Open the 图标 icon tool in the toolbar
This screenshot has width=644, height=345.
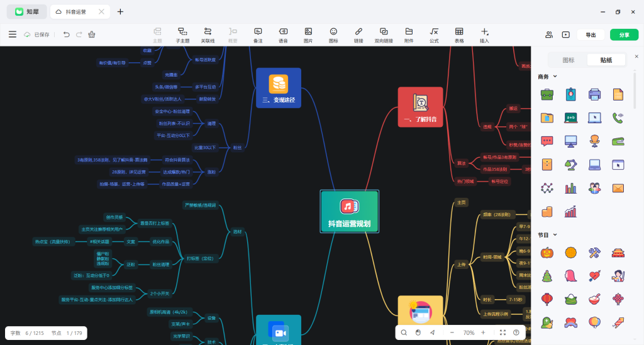[x=333, y=35]
